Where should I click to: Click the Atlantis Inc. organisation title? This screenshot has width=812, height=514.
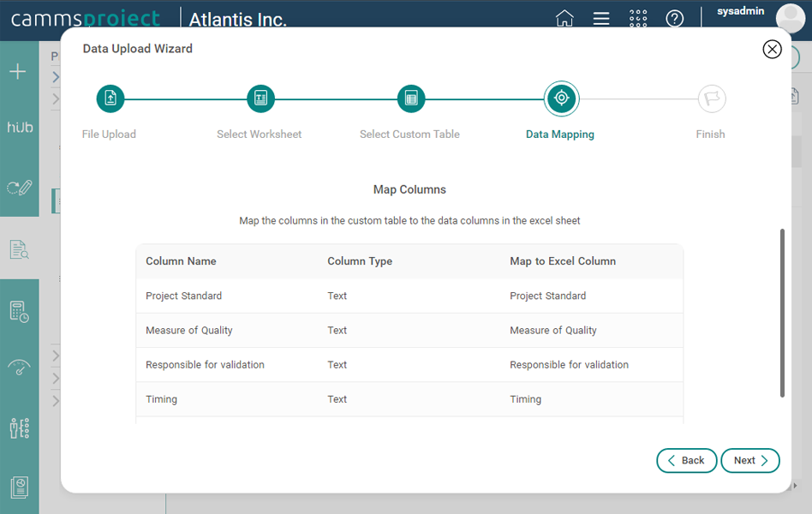click(x=238, y=20)
